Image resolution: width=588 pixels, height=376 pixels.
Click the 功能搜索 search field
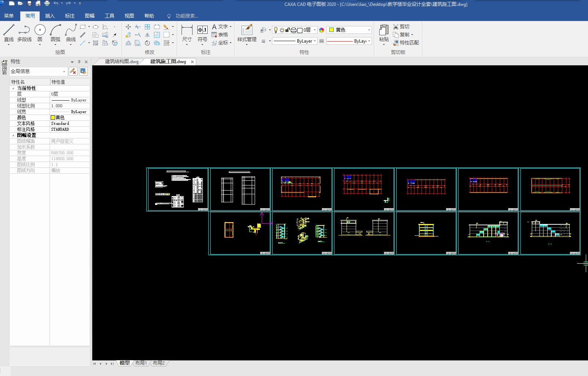click(187, 16)
